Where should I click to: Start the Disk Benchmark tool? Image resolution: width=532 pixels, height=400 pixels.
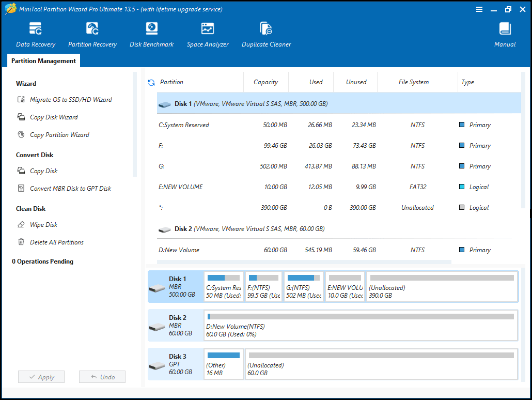151,34
